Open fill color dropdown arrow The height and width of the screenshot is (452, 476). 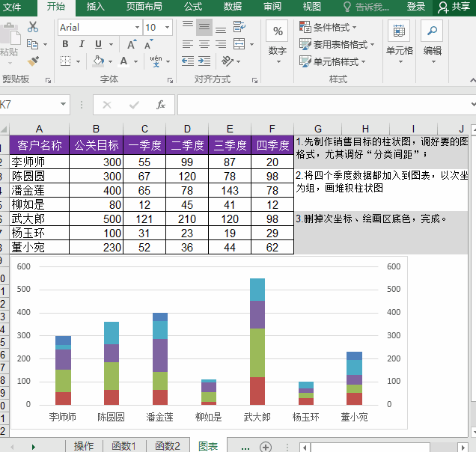point(110,61)
